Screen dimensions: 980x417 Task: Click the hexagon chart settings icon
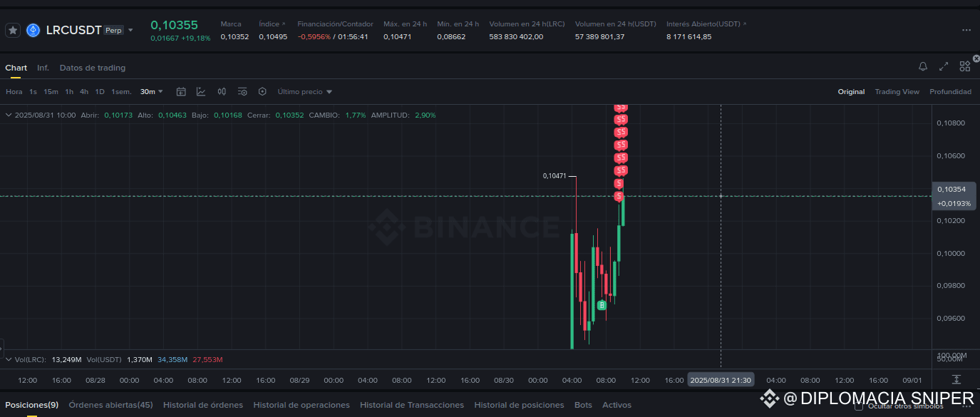262,91
